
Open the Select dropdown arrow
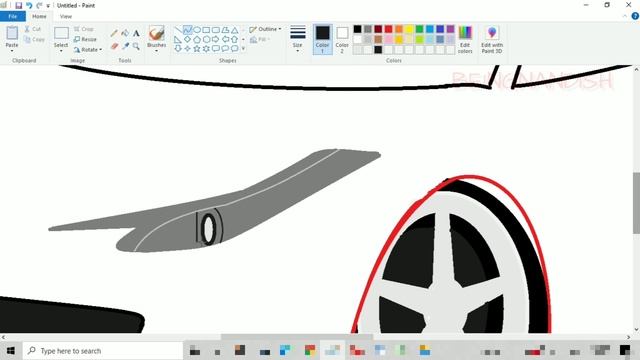(61, 51)
